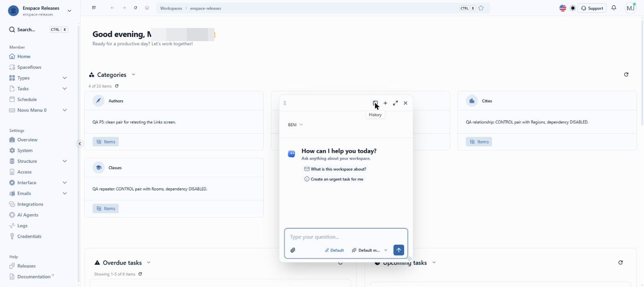This screenshot has height=287, width=644.
Task: Open Items of the Cities card
Action: 479,142
